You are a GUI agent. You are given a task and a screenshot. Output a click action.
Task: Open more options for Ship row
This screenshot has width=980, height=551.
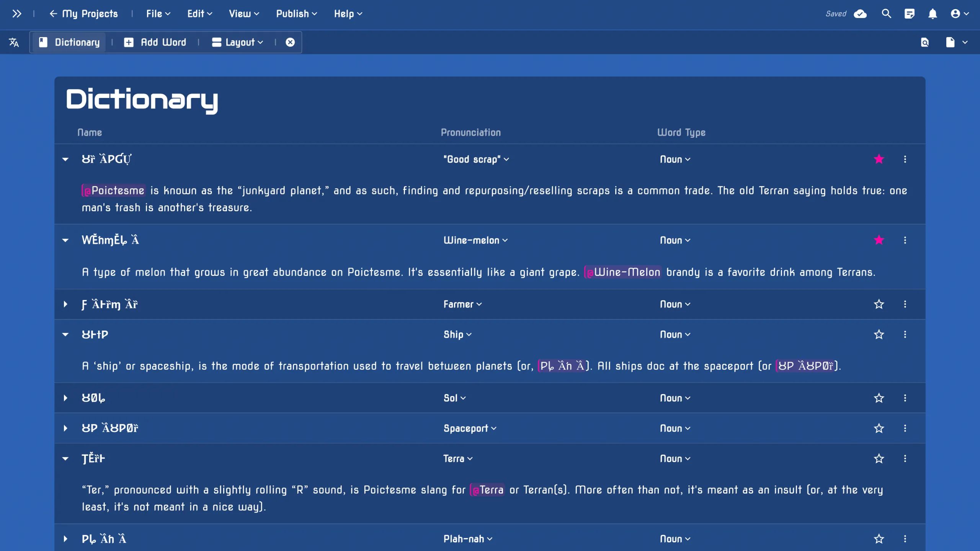pyautogui.click(x=905, y=334)
